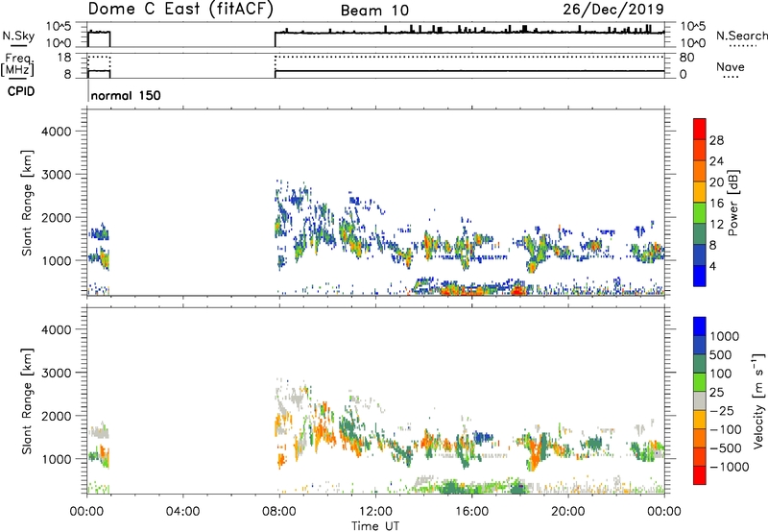Click the 2000 tick label on the power panel
The width and height of the screenshot is (768, 532).
(x=57, y=217)
